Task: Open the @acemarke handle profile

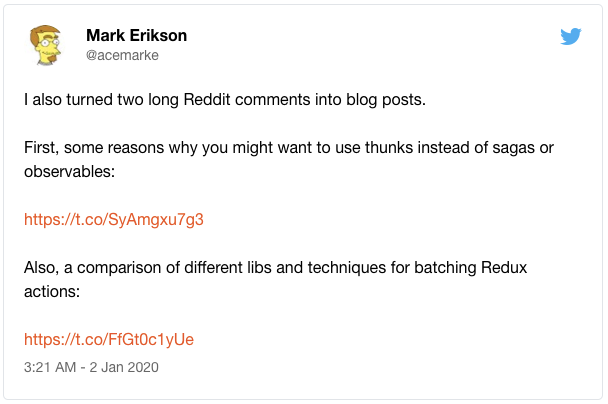Action: click(x=122, y=55)
